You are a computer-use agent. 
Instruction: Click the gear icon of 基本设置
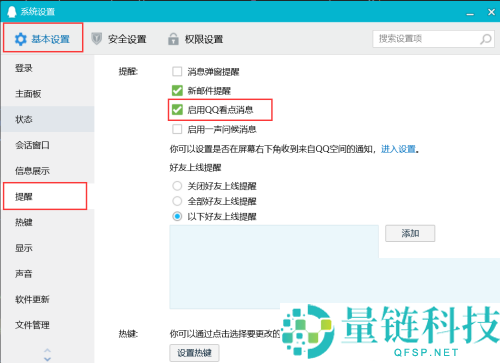(20, 39)
